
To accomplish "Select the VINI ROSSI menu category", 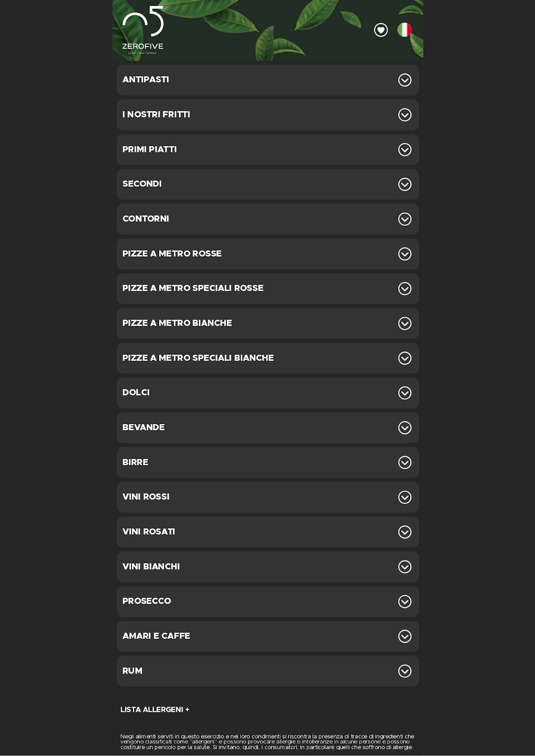I will click(267, 497).
